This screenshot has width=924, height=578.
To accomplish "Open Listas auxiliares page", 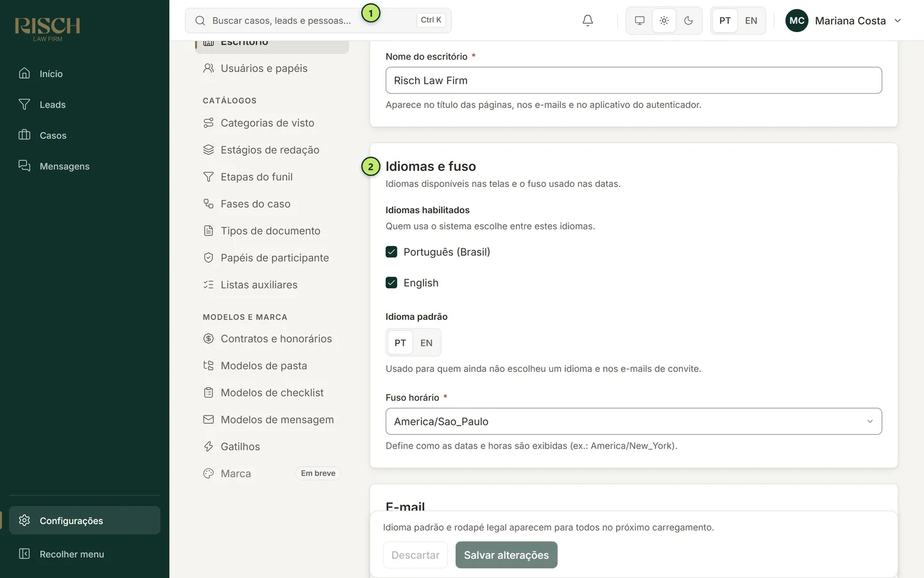I will 272,285.
